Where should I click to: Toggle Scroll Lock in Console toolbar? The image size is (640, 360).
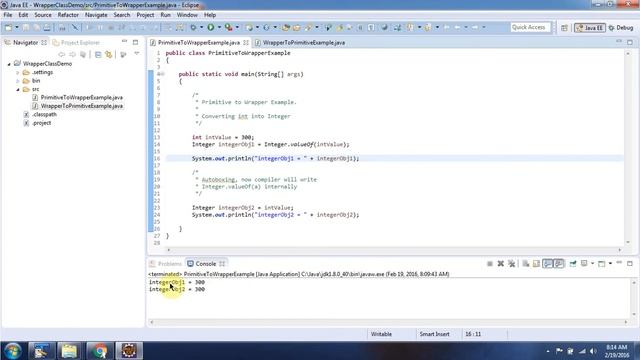536,264
